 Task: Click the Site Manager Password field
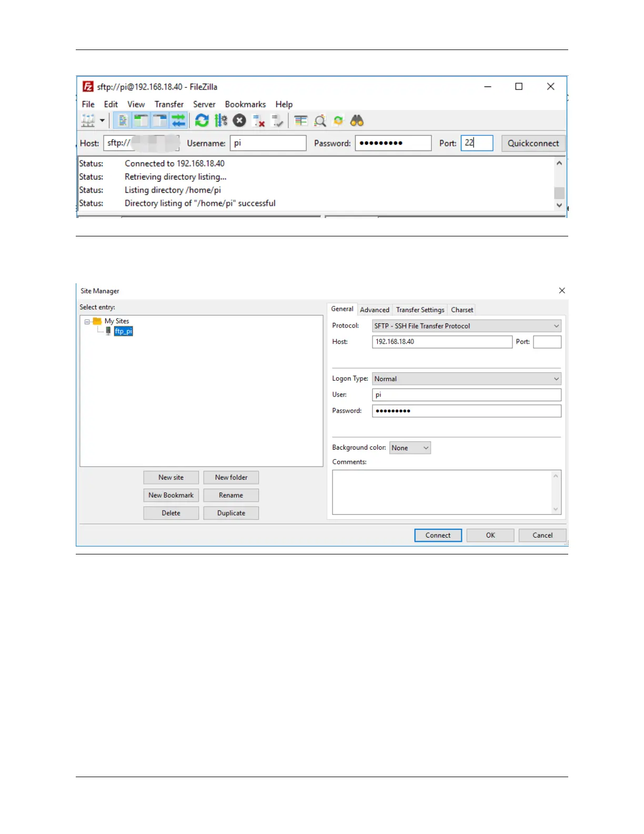click(467, 411)
